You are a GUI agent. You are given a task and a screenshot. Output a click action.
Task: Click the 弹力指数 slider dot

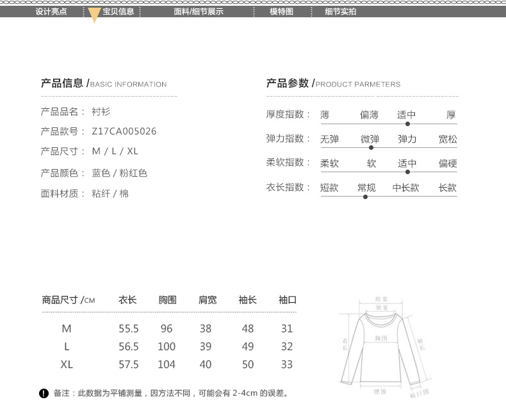point(372,147)
